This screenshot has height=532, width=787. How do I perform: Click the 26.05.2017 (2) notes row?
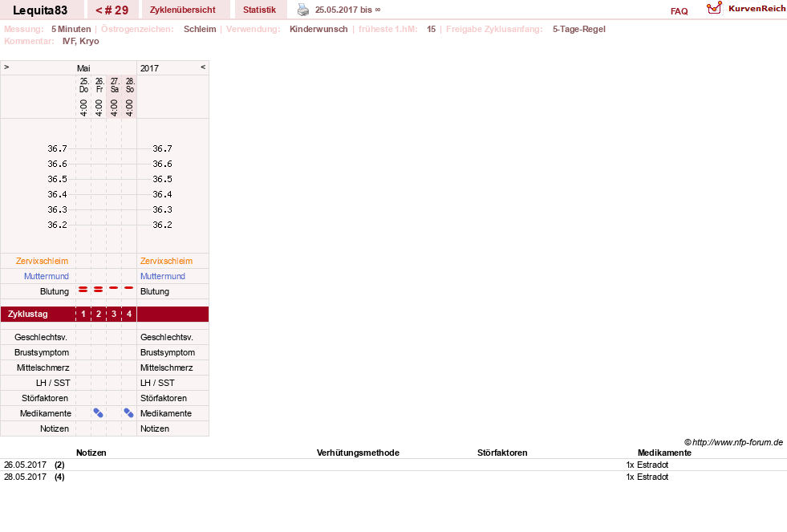click(x=393, y=465)
